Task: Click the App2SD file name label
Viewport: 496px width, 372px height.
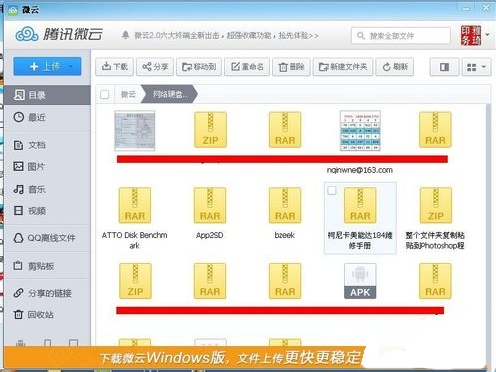Action: click(x=210, y=235)
